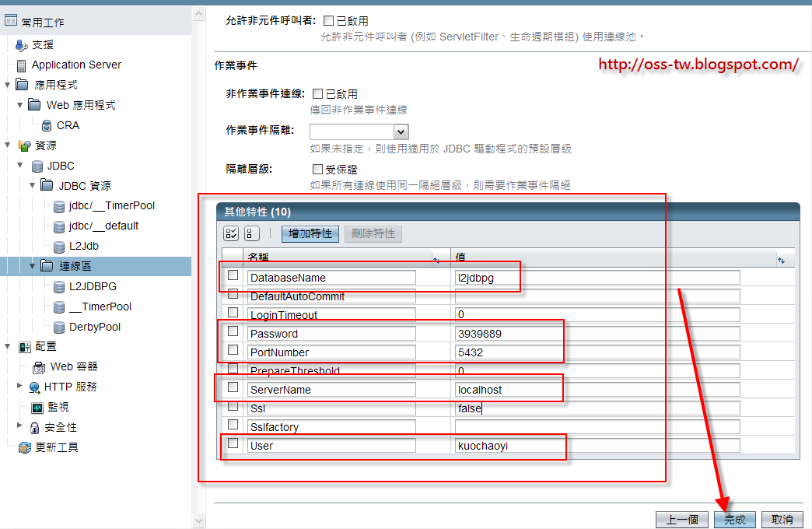Click the JDBC database stack icon
This screenshot has height=529, width=812.
(37, 166)
